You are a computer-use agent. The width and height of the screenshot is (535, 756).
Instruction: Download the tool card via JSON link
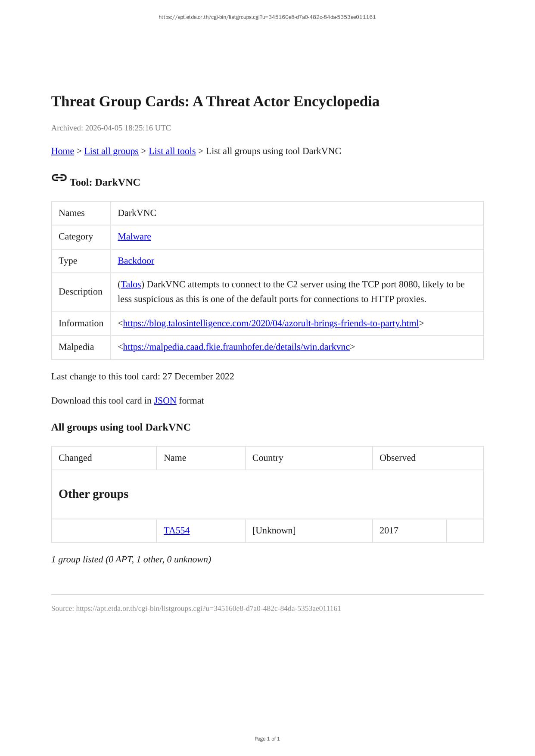pos(165,401)
